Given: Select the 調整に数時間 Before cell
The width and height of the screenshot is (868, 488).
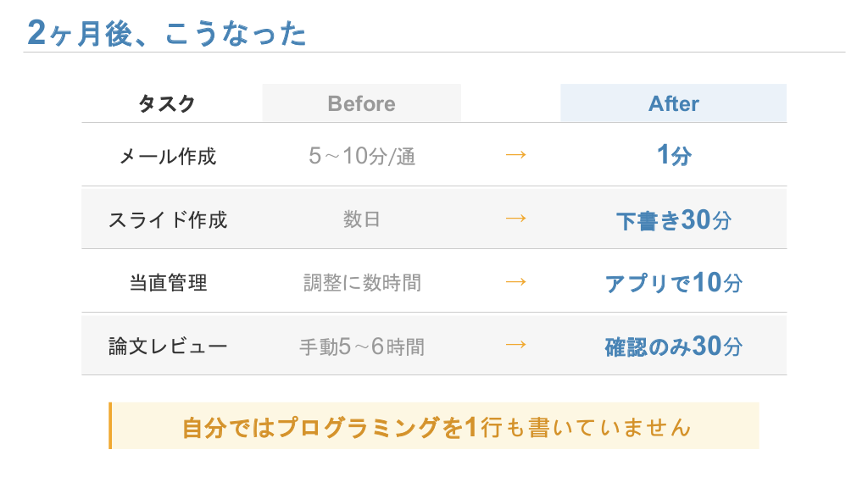Looking at the screenshot, I should point(362,283).
